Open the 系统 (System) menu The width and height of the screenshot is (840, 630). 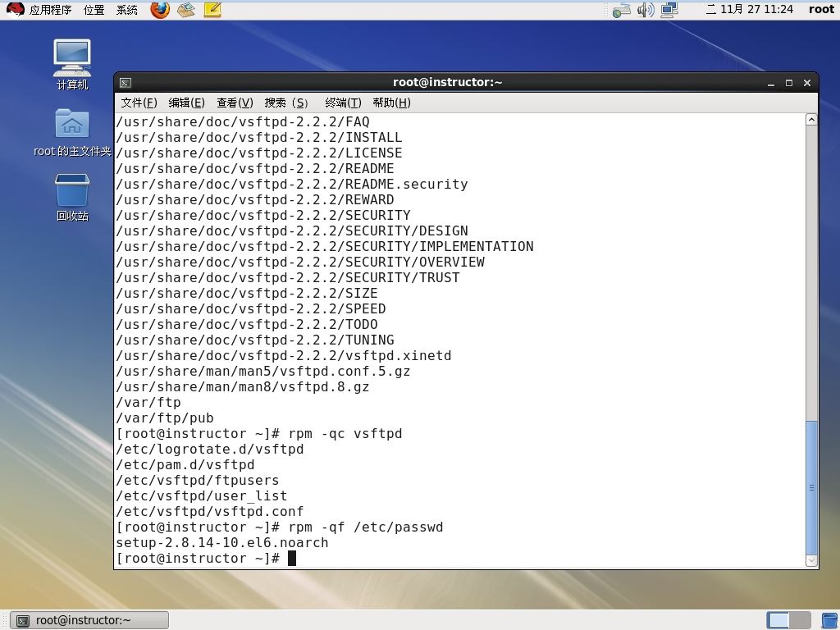pos(127,10)
